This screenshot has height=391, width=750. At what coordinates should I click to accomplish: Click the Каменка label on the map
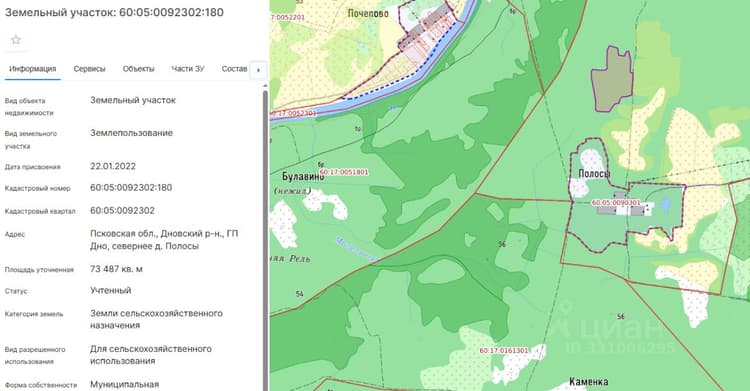pyautogui.click(x=588, y=382)
